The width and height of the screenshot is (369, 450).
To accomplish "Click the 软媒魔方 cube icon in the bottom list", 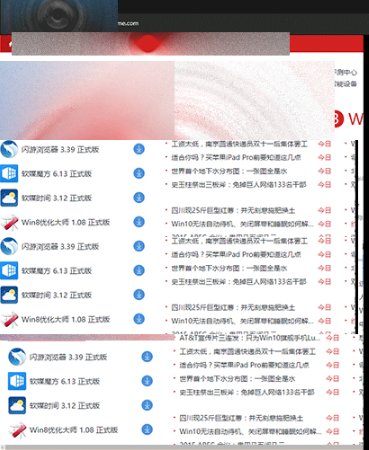I will (17, 381).
